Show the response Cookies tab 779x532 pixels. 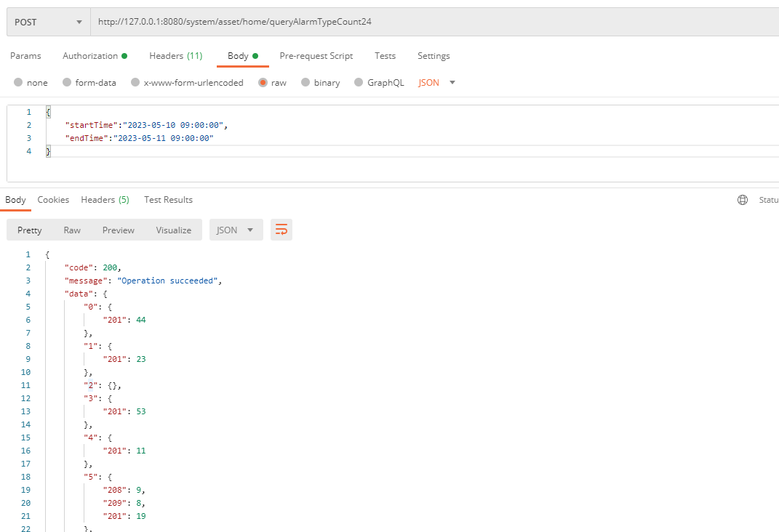click(53, 200)
